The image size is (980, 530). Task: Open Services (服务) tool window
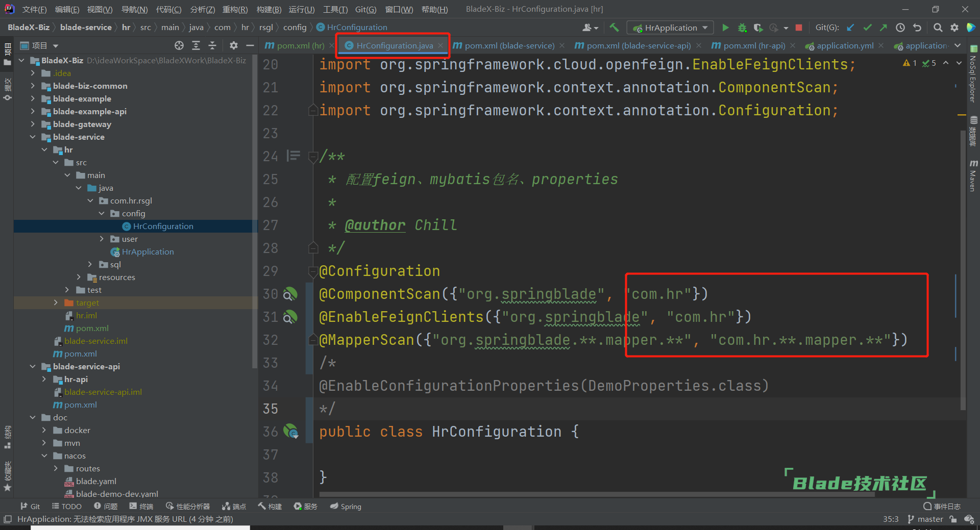pos(306,506)
